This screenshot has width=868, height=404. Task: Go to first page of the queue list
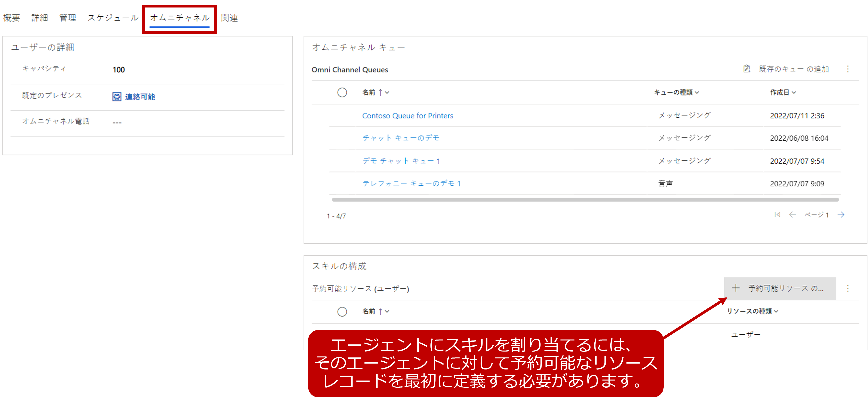point(777,215)
